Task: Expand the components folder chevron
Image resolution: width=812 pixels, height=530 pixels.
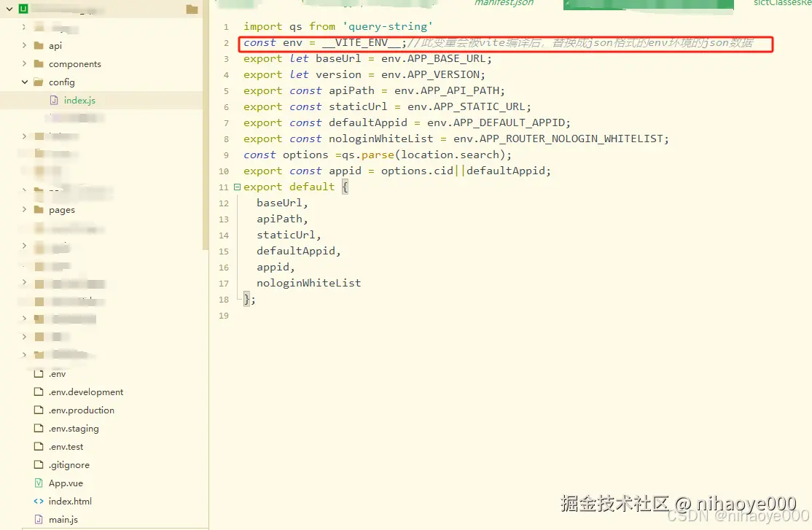Action: pyautogui.click(x=24, y=63)
